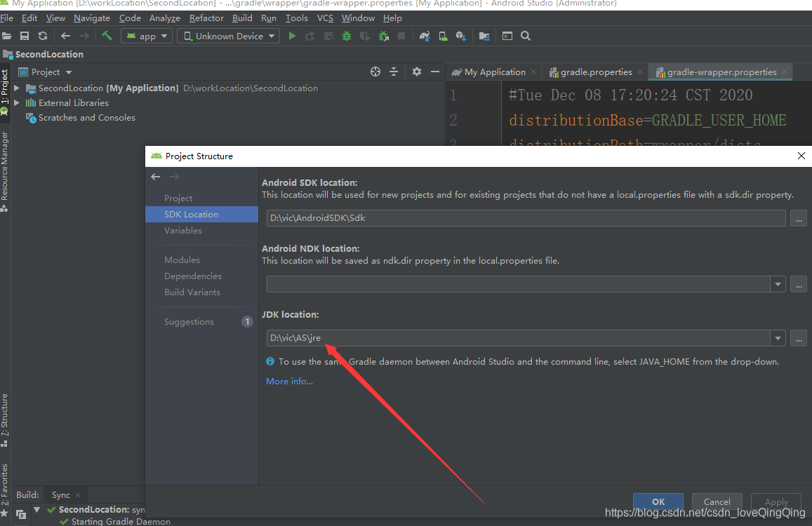
Task: Click the Stop square icon
Action: [x=401, y=36]
